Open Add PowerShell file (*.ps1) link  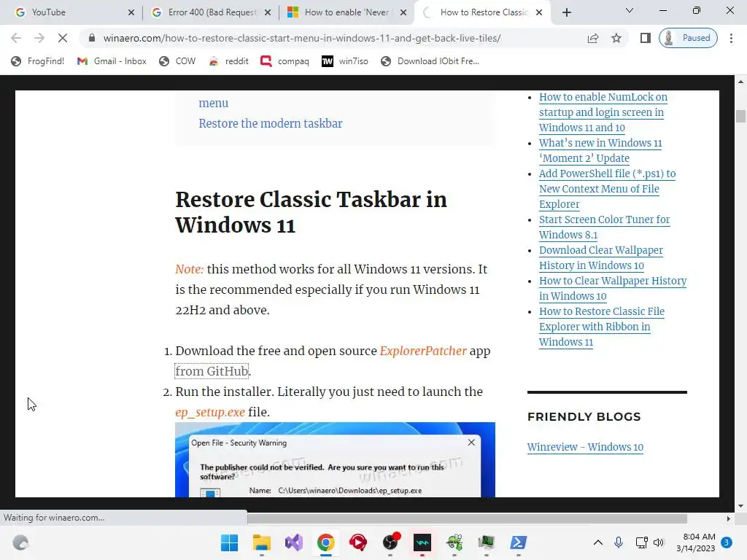coord(607,189)
